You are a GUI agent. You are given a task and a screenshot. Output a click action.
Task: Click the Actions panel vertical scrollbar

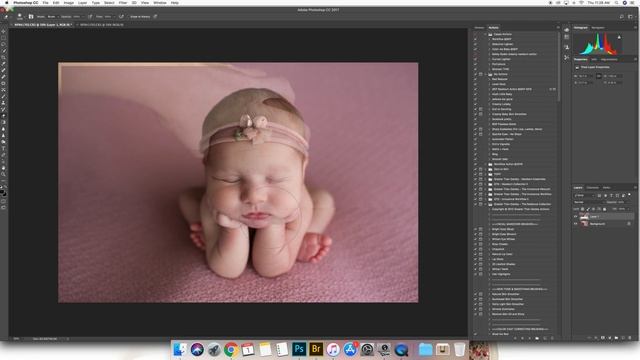click(x=558, y=67)
